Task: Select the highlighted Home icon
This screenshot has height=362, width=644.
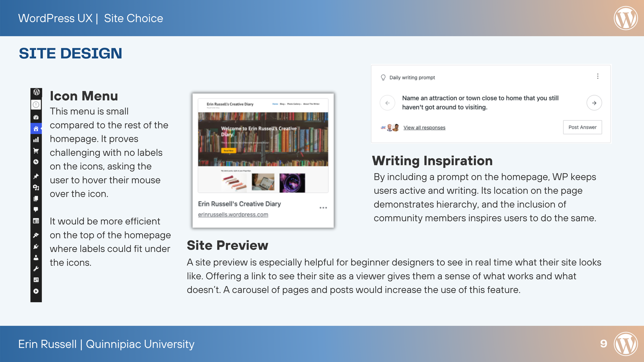Action: click(x=36, y=128)
